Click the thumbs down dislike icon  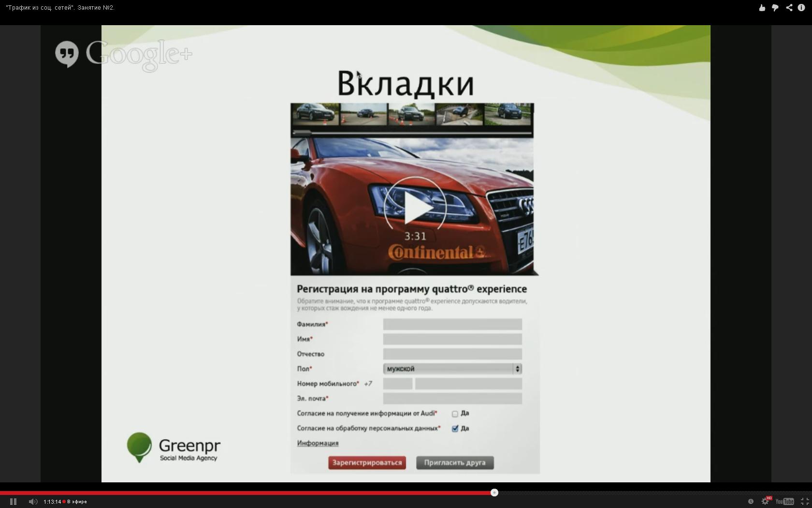[x=775, y=8]
